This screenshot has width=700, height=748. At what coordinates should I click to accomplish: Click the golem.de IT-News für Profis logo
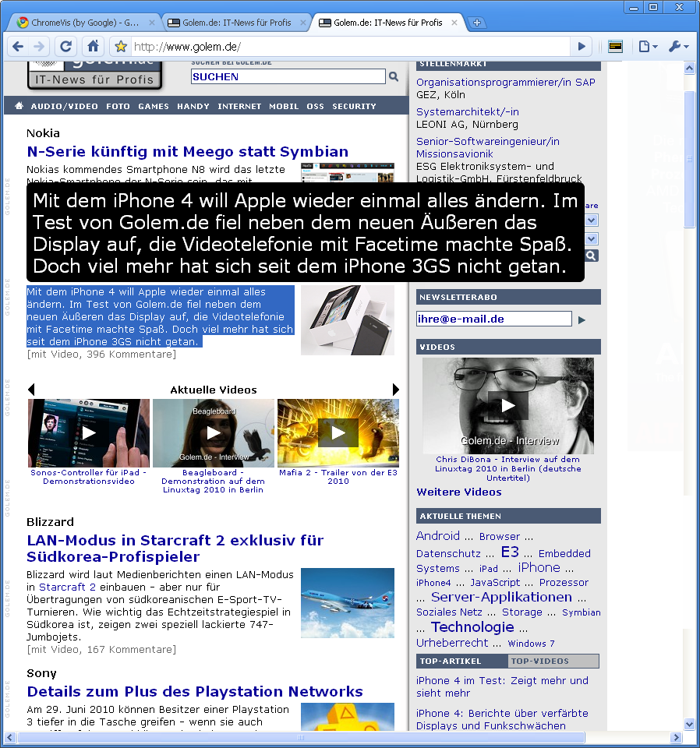click(94, 76)
